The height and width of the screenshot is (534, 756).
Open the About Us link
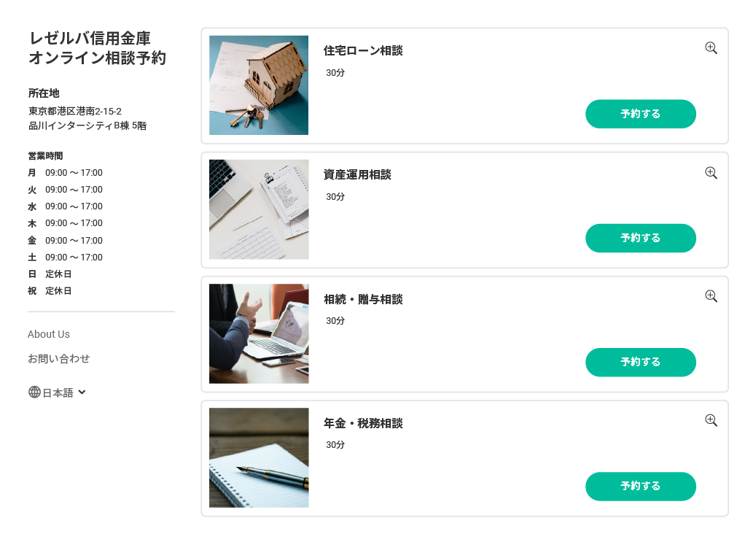49,334
